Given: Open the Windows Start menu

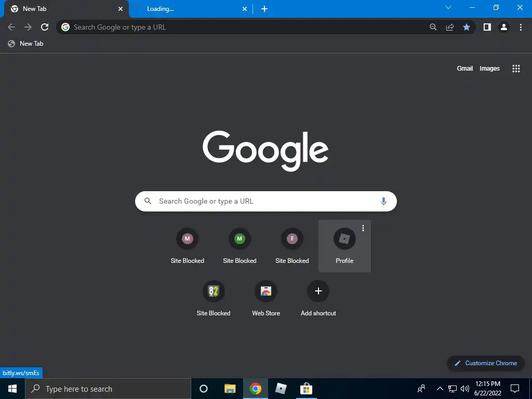Looking at the screenshot, I should tap(12, 389).
